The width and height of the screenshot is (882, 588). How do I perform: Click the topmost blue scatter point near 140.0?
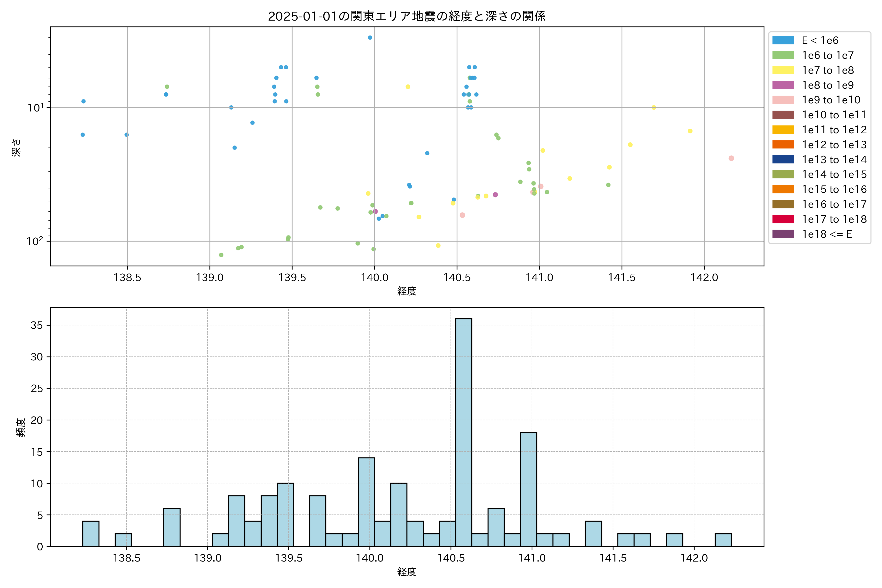coord(370,37)
